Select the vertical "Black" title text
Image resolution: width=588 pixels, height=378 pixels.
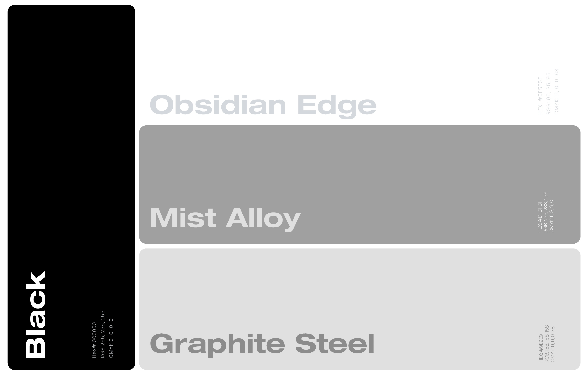tap(36, 315)
